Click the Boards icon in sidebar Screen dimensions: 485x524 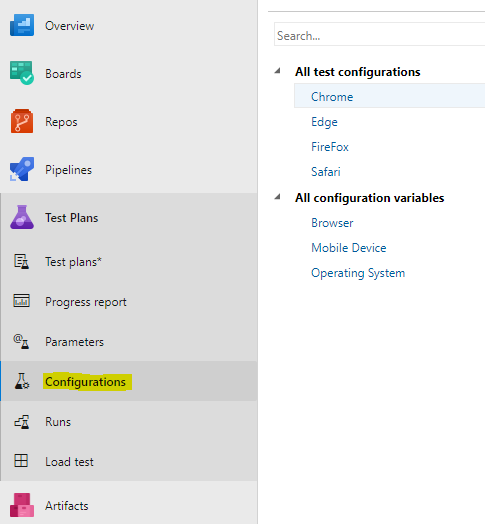[x=22, y=73]
